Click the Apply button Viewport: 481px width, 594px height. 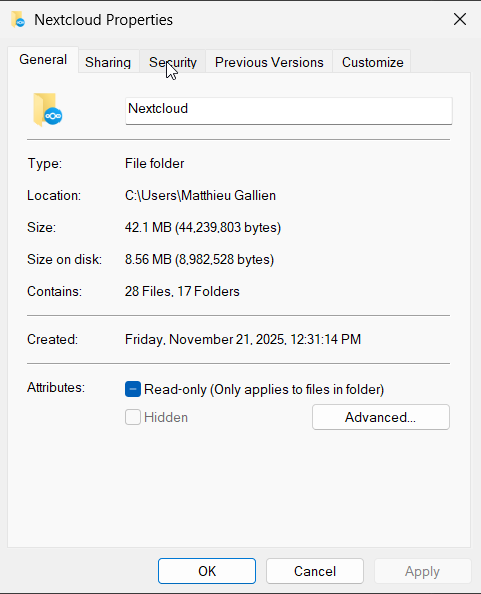tap(422, 571)
